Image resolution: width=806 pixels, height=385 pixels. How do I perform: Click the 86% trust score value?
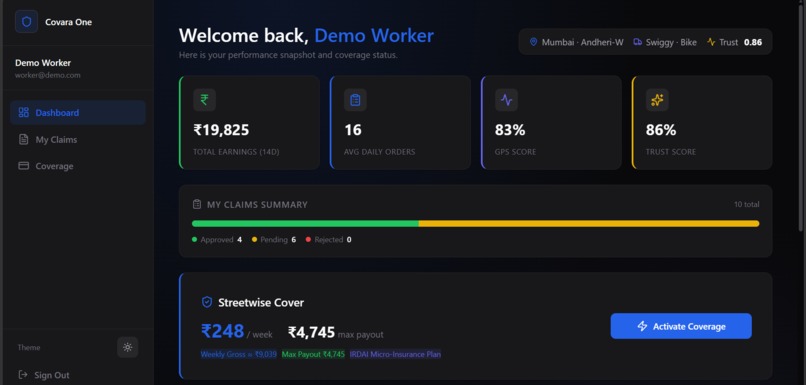pos(661,130)
